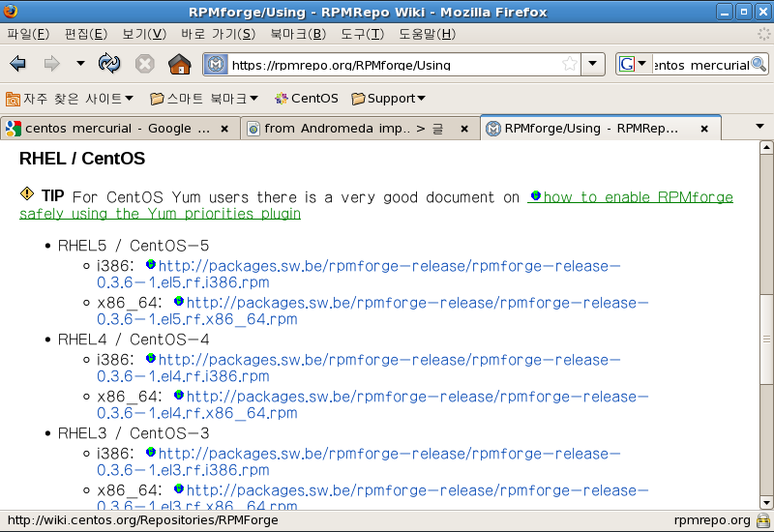The height and width of the screenshot is (532, 774).
Task: Click the globe icon on RHEL5 i386 link
Action: [x=151, y=264]
